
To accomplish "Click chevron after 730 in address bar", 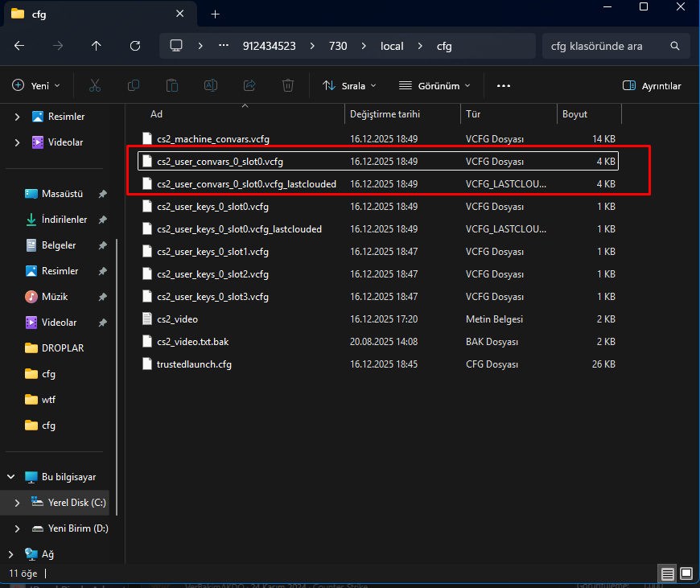I will (x=364, y=46).
